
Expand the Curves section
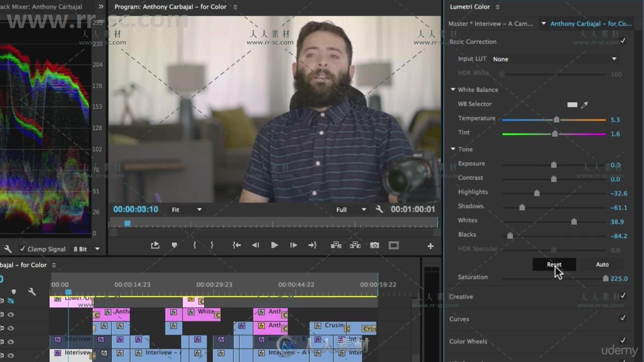pos(459,319)
